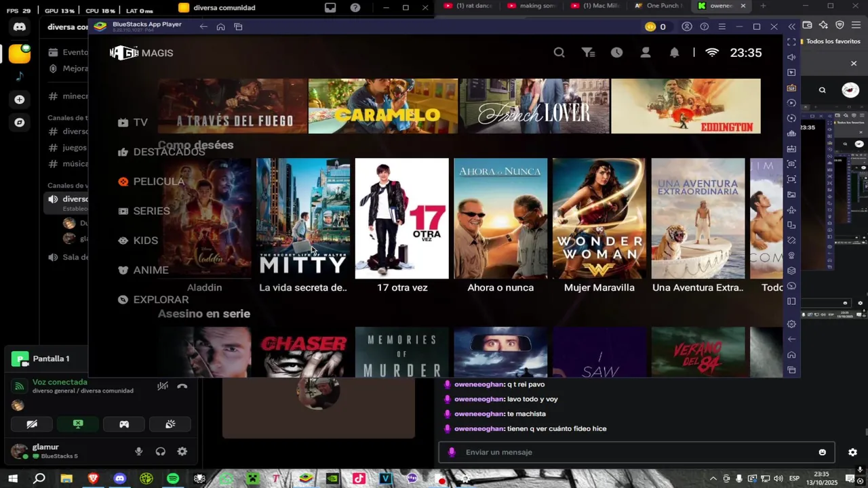Open the MAGIS user profile icon
868x488 pixels.
tap(646, 52)
